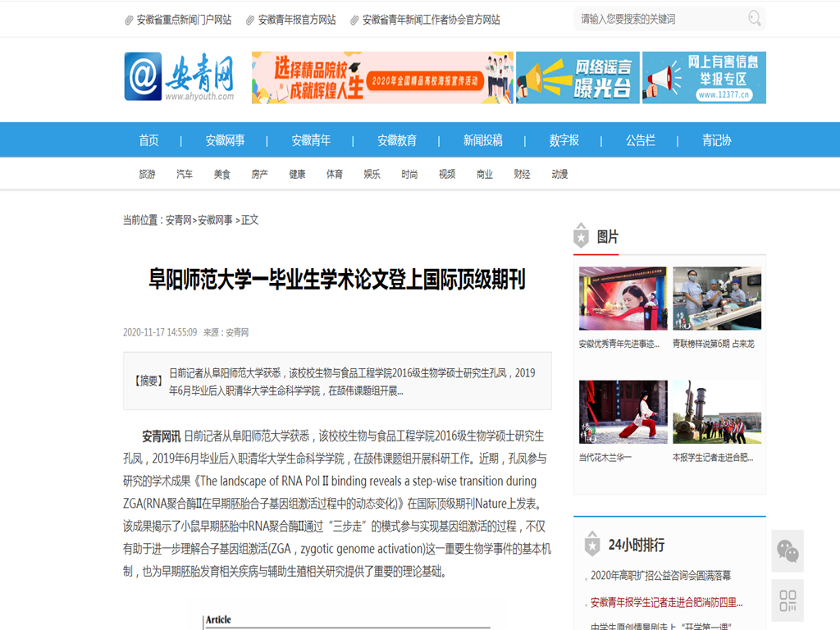Open the 当代花木兰华一 photo thumbnail
The image size is (840, 630).
click(623, 412)
